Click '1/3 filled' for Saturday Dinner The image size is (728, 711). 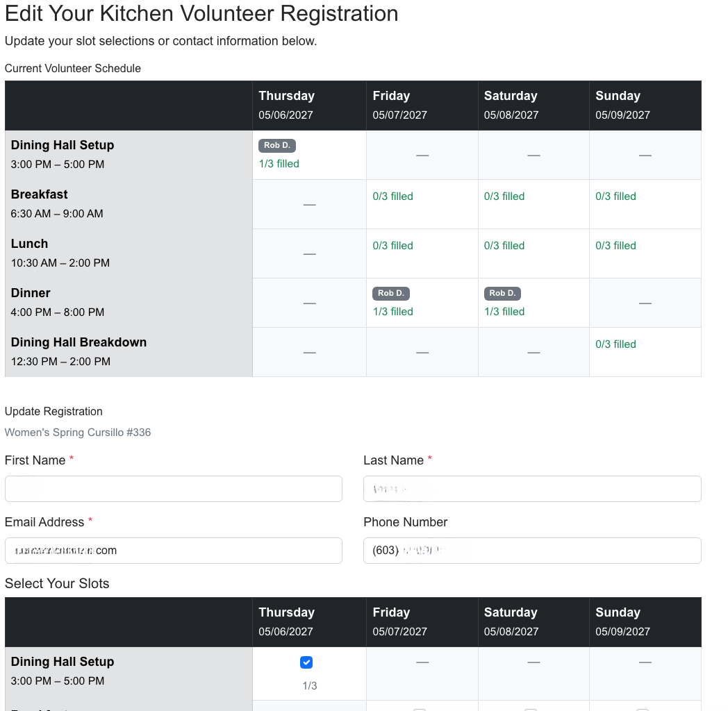coord(504,312)
